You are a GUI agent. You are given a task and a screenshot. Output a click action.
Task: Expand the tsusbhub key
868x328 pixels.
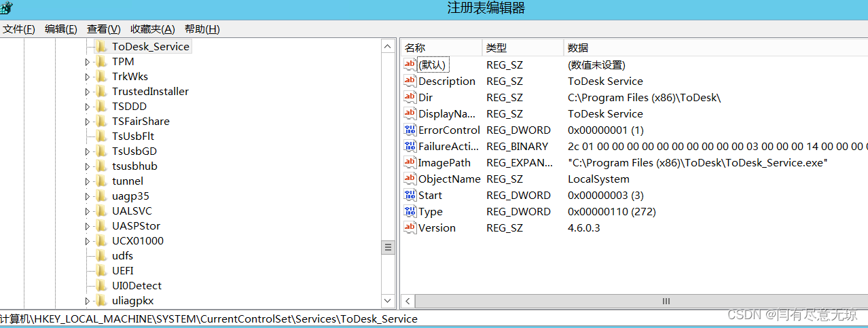pyautogui.click(x=87, y=166)
